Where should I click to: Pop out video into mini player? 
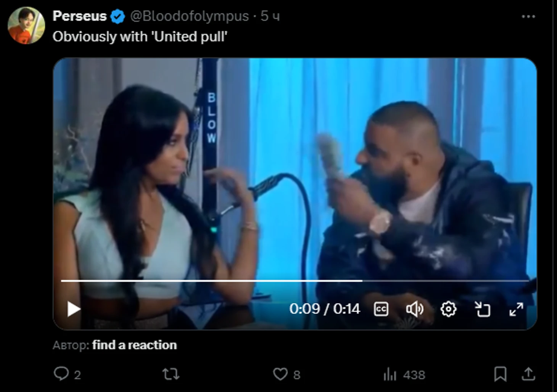click(482, 309)
